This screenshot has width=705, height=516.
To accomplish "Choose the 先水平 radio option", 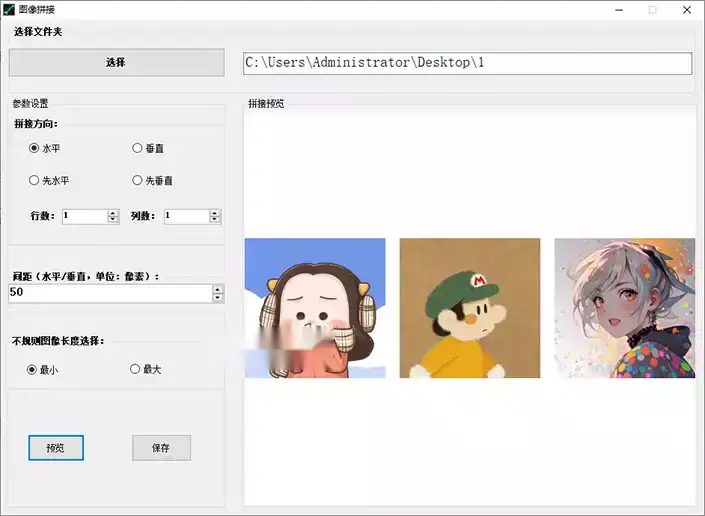I will coord(34,181).
